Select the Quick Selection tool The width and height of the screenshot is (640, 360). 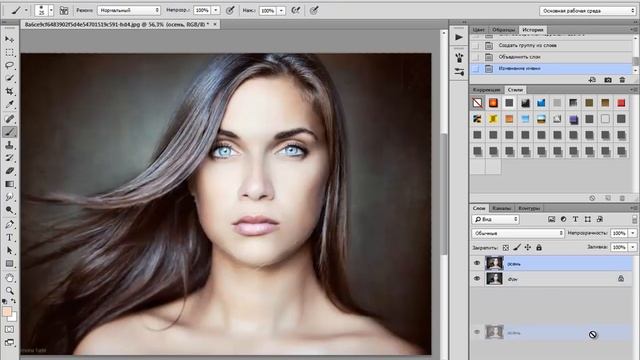9,78
